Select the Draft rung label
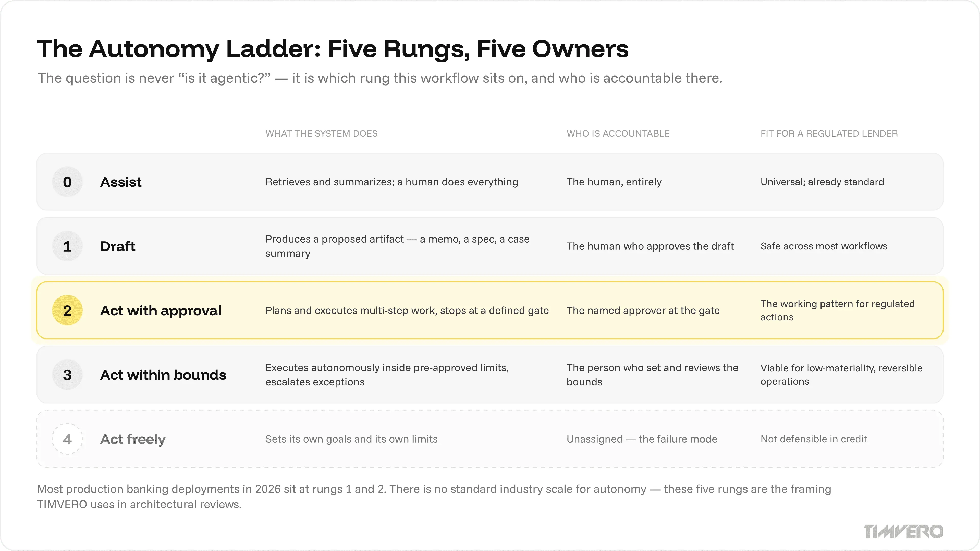 coord(118,246)
